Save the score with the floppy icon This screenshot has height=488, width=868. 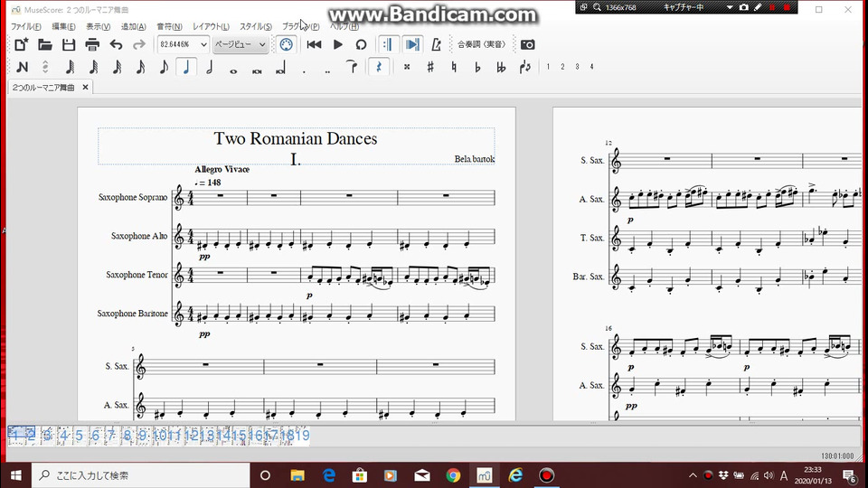click(69, 45)
